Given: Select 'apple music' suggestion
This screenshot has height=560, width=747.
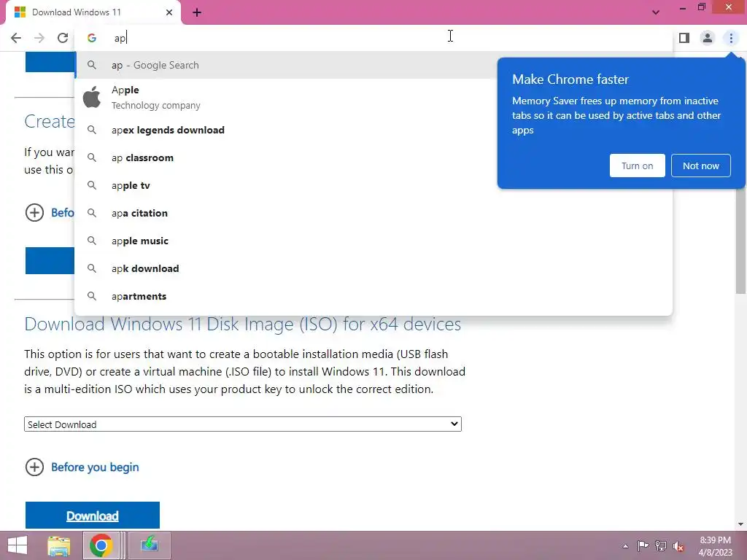Looking at the screenshot, I should pos(373,241).
